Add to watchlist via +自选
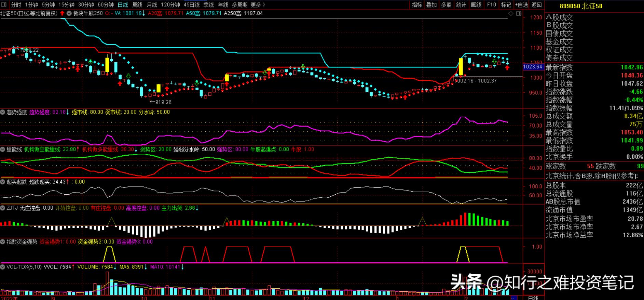 pyautogui.click(x=521, y=5)
